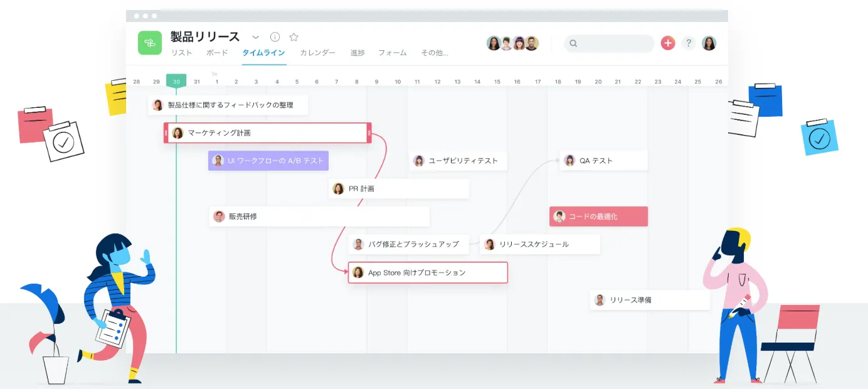This screenshot has height=389, width=868.
Task: Open the カレンダー tab
Action: (x=317, y=53)
